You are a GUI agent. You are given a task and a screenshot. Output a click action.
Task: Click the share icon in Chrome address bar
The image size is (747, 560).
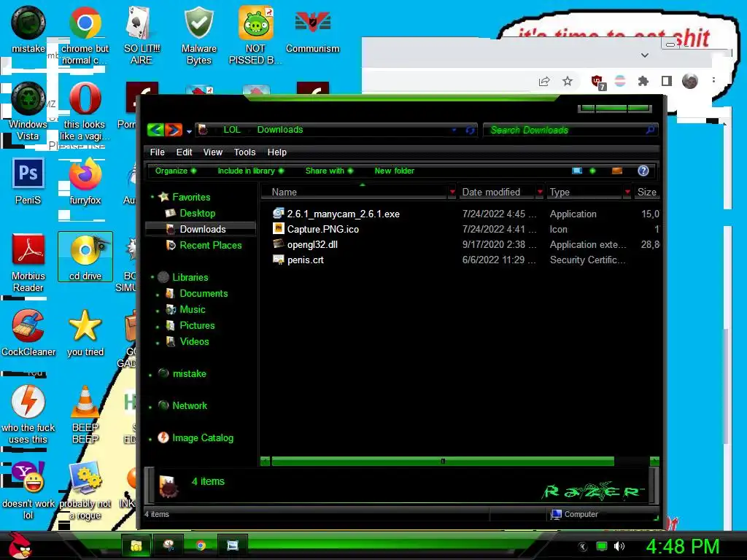(x=544, y=82)
